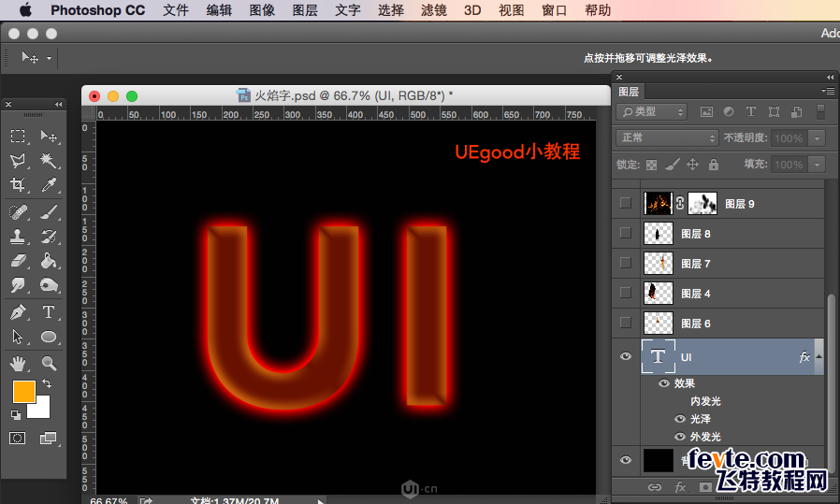
Task: Add layer style with fx button
Action: tap(680, 487)
